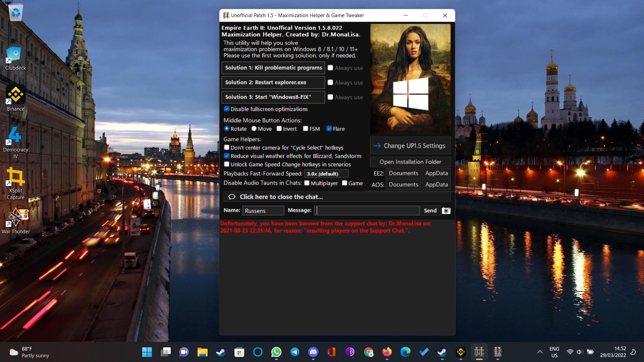
Task: Open Windows Start menu in taskbar
Action: click(x=147, y=352)
